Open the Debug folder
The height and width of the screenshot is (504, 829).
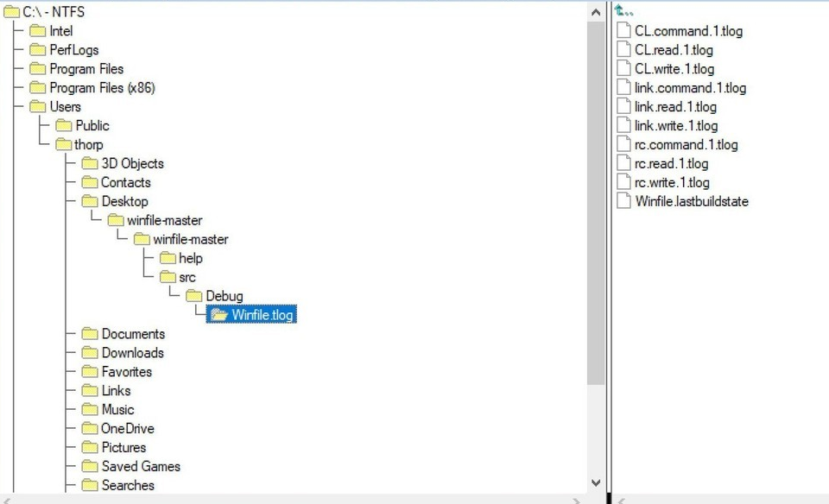click(x=224, y=296)
